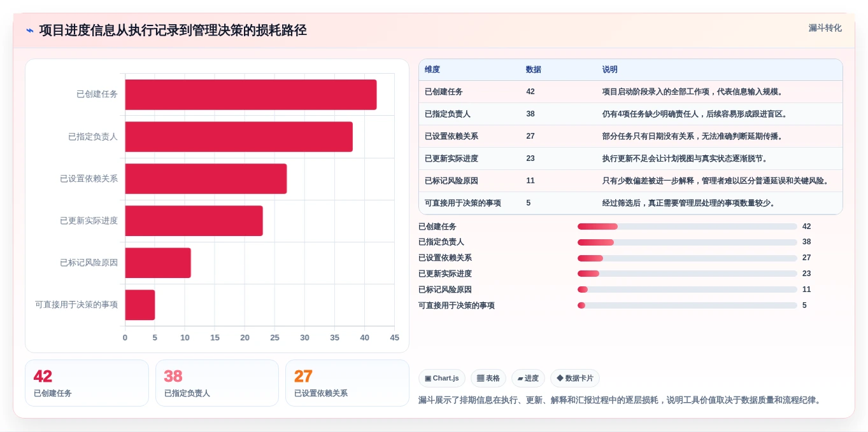Click the 已设置依赖关系 bar in the chart
The height and width of the screenshot is (432, 868).
206,179
